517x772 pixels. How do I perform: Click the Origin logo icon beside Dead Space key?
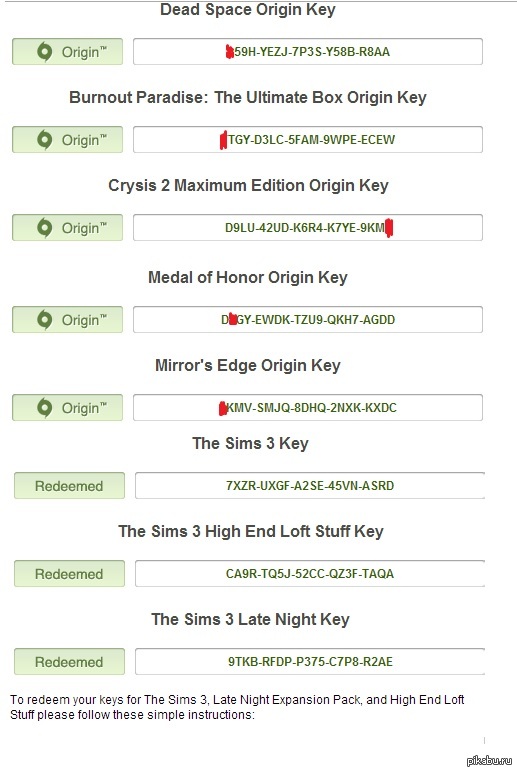click(x=44, y=52)
